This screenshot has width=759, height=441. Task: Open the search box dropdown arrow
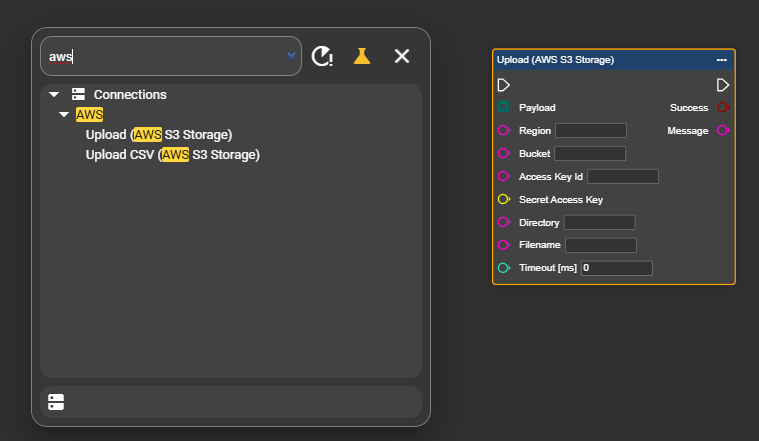tap(291, 56)
